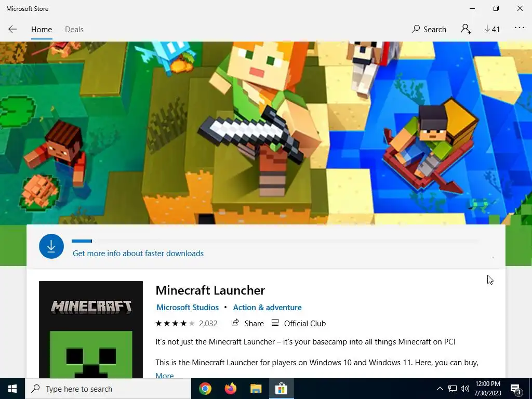The image size is (532, 399).
Task: Click the network tray icon
Action: 453,389
